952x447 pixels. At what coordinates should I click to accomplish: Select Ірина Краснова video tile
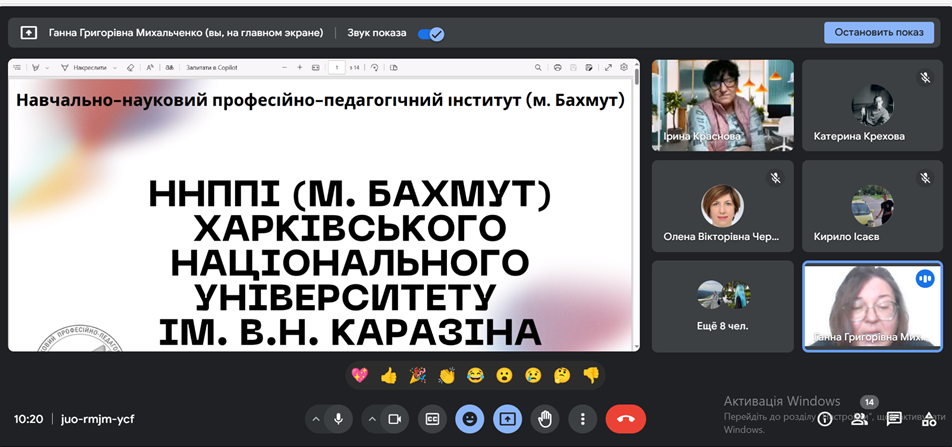722,105
